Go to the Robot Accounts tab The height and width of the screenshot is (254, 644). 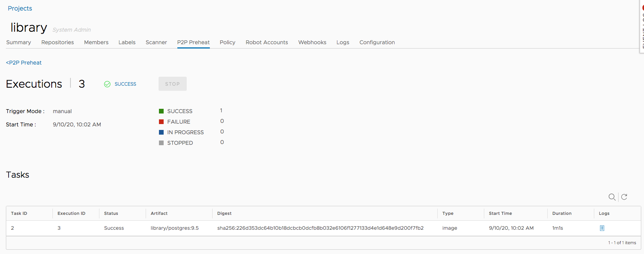click(267, 42)
